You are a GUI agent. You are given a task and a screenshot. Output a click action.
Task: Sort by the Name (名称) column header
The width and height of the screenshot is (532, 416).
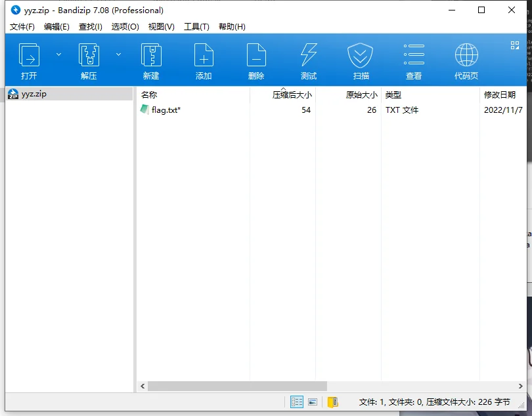150,95
